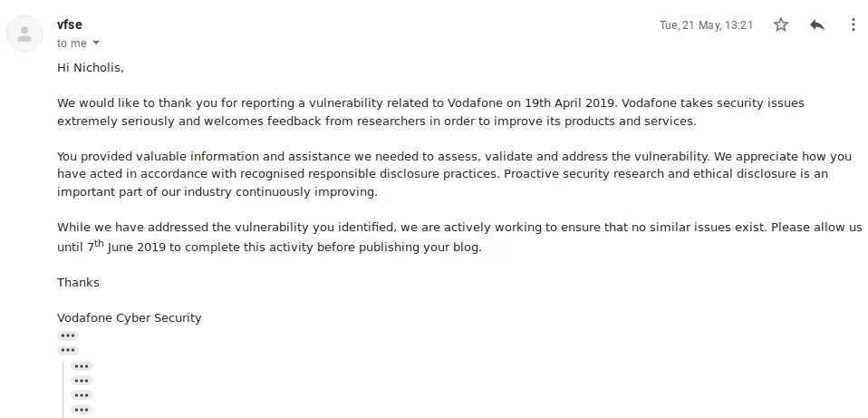Click the "Thanks" closing line

tap(78, 282)
